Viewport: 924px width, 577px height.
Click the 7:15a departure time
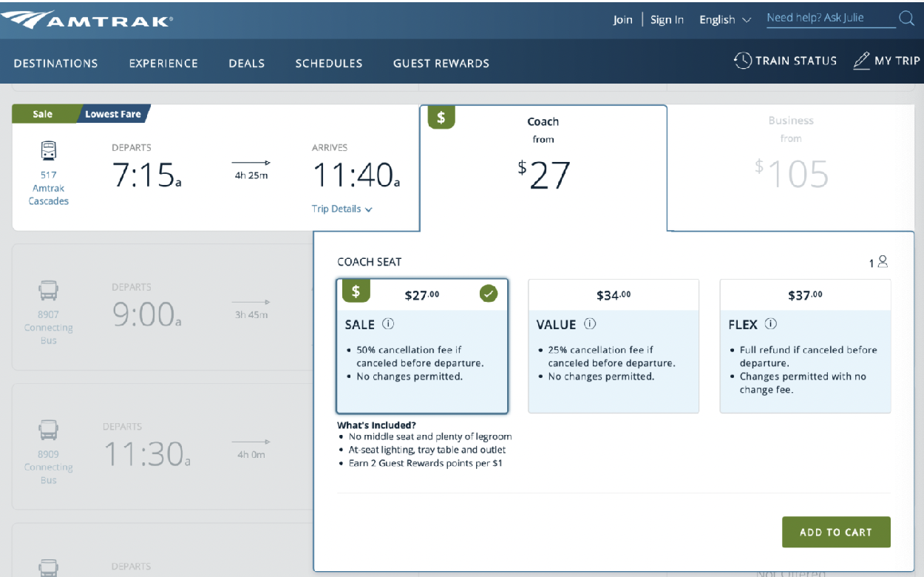point(147,175)
